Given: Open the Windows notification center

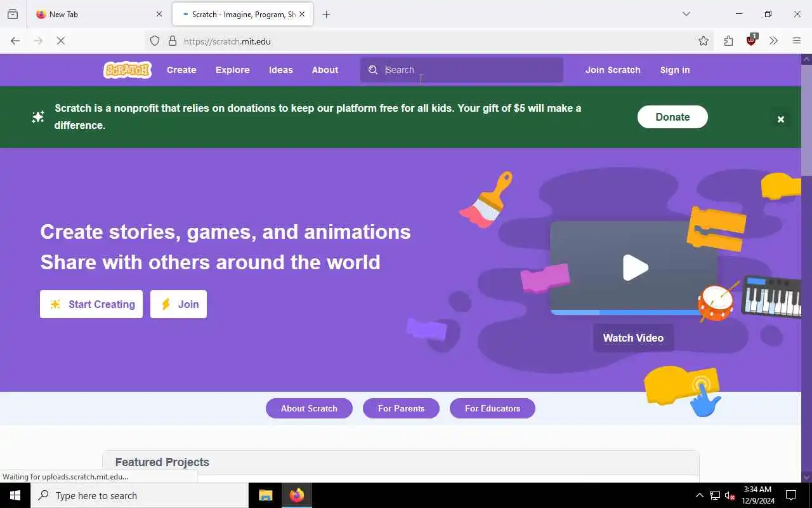Looking at the screenshot, I should coord(791,495).
